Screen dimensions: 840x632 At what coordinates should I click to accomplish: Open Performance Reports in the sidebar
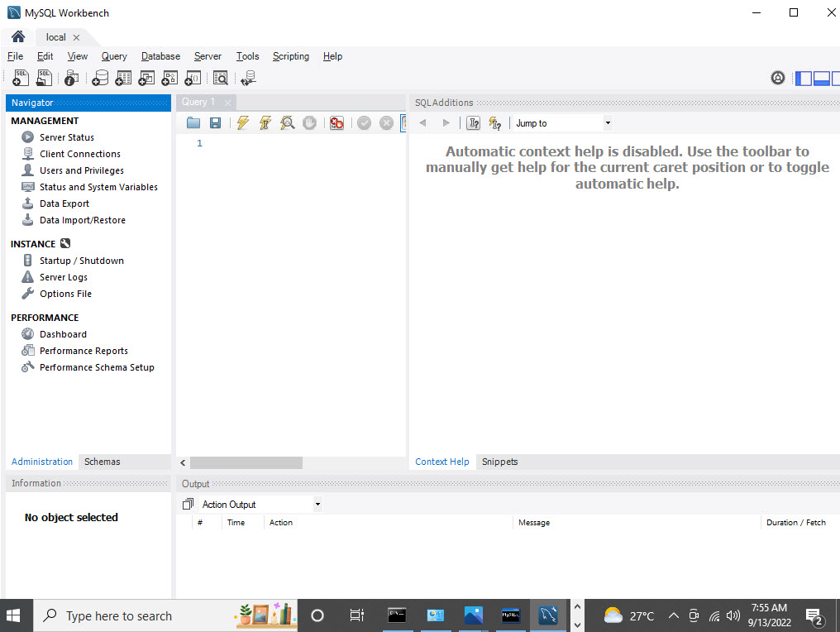pyautogui.click(x=83, y=350)
